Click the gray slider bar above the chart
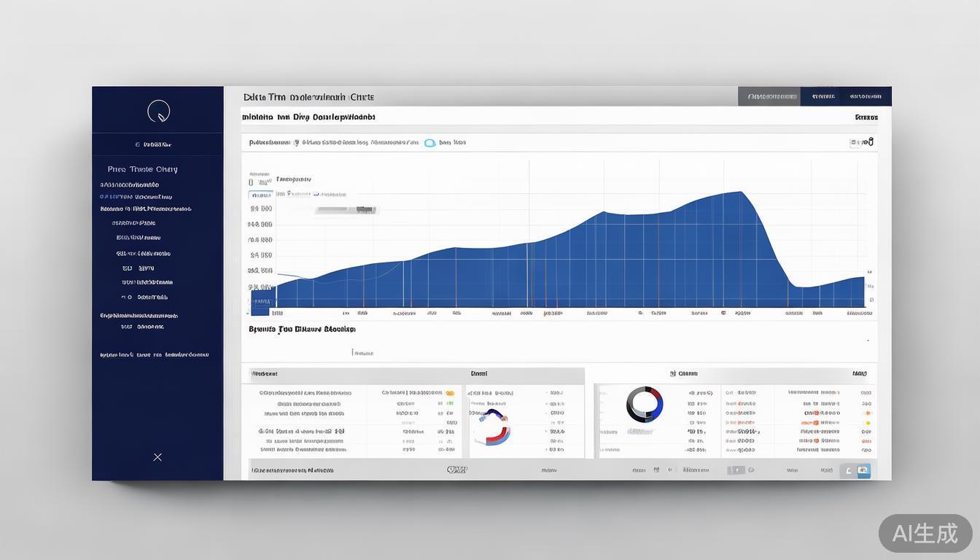 click(x=345, y=210)
